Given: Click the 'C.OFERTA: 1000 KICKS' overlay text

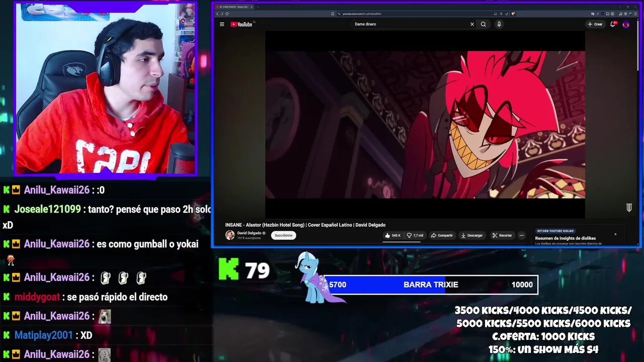Looking at the screenshot, I should [x=543, y=336].
